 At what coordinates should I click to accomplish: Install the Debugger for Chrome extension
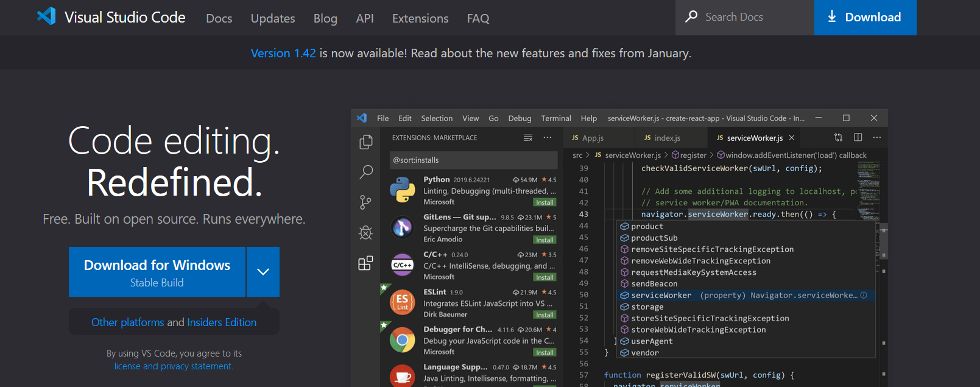point(545,352)
